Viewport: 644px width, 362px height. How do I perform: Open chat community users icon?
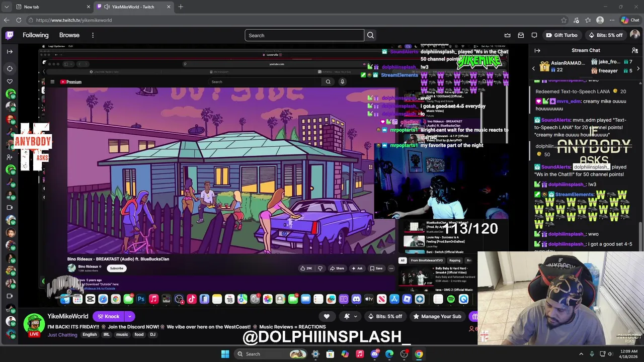pos(634,50)
